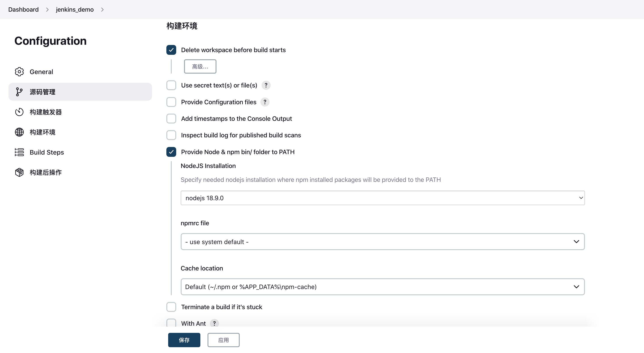Go to Dashboard in the breadcrumb
The image size is (644, 353).
tap(23, 9)
